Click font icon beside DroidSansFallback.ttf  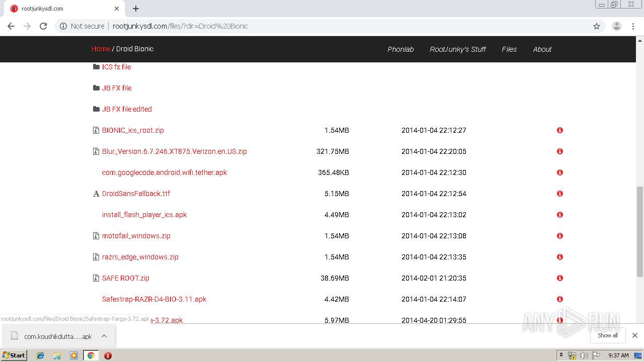coord(96,194)
